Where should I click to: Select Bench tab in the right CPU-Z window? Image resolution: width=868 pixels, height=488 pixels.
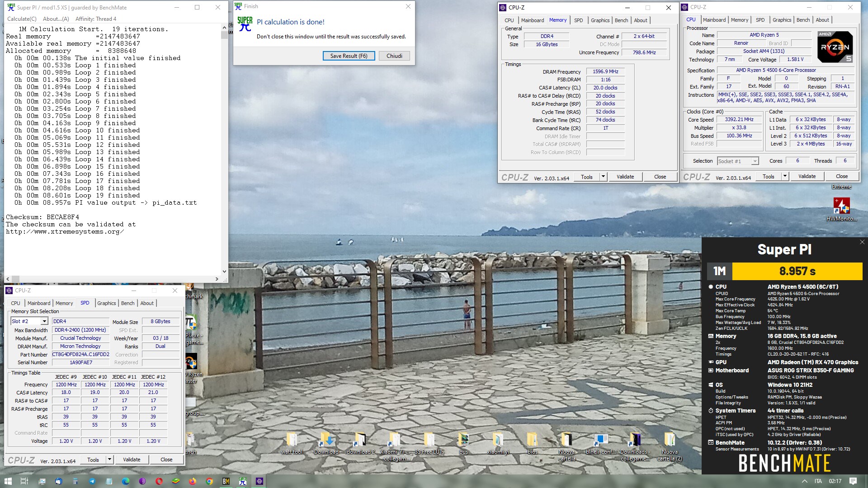point(803,20)
